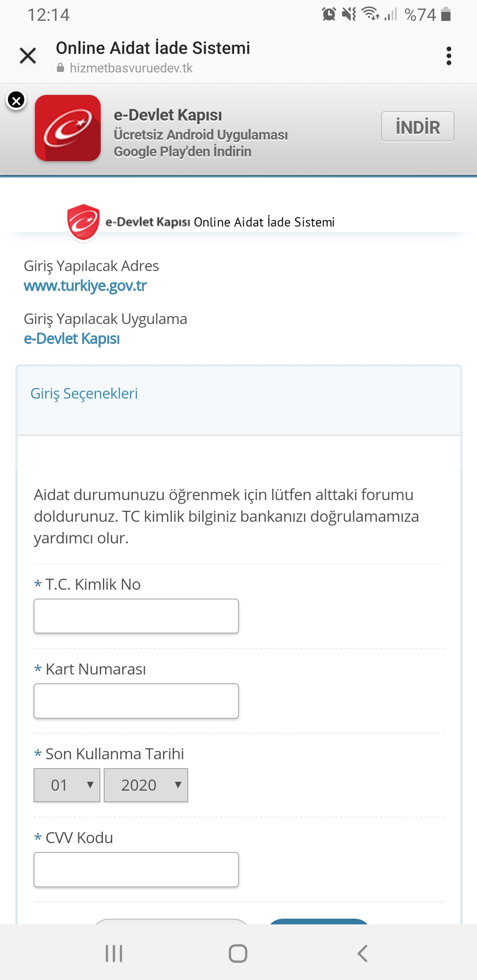Focus the Kart Numarası input field

point(136,701)
